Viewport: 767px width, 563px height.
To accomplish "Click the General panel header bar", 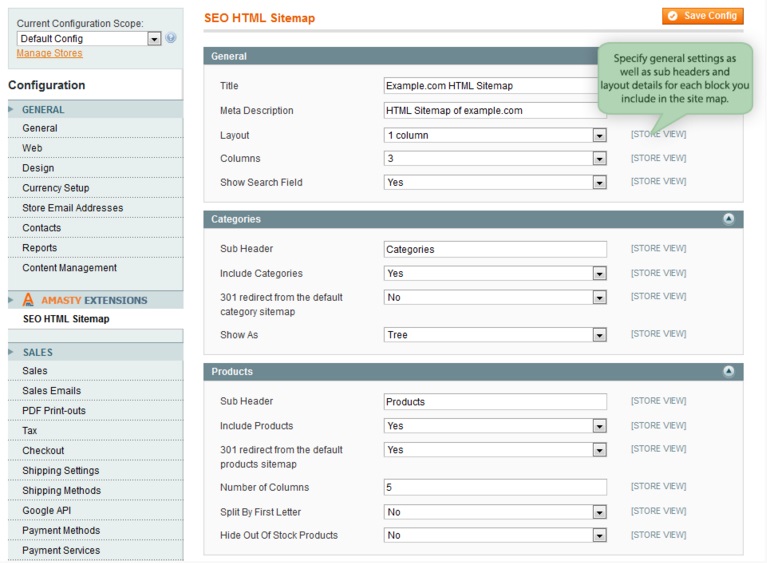I will pos(400,56).
